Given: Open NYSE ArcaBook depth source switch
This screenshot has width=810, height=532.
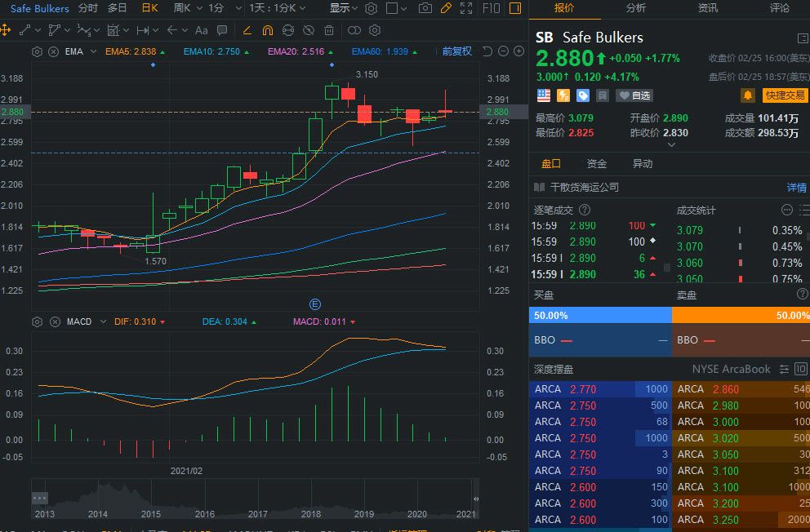Looking at the screenshot, I should [x=784, y=369].
